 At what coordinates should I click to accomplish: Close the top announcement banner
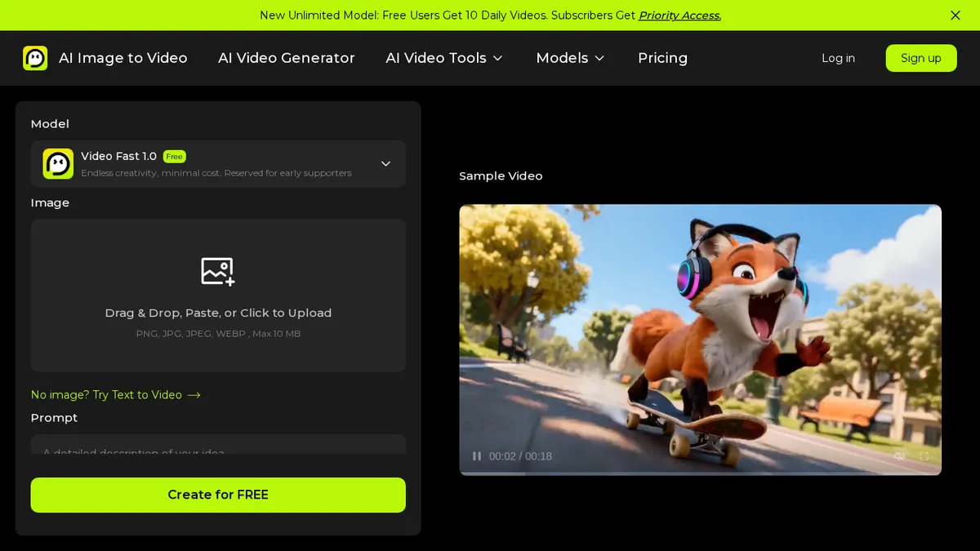(955, 16)
